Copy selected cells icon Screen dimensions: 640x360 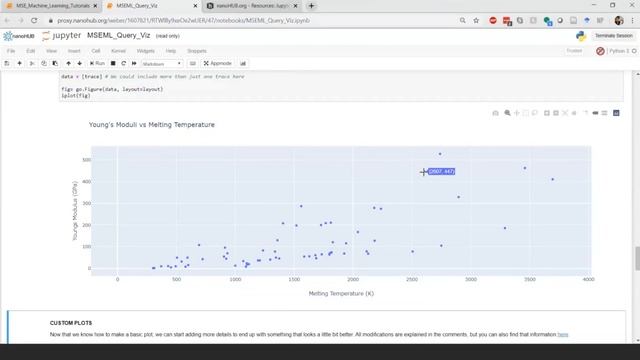[x=44, y=63]
